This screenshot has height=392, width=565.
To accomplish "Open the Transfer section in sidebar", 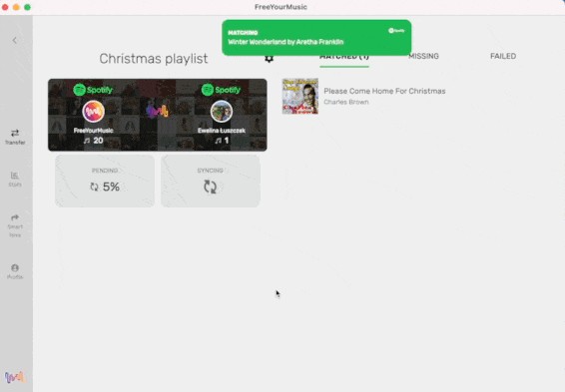I will 15,137.
